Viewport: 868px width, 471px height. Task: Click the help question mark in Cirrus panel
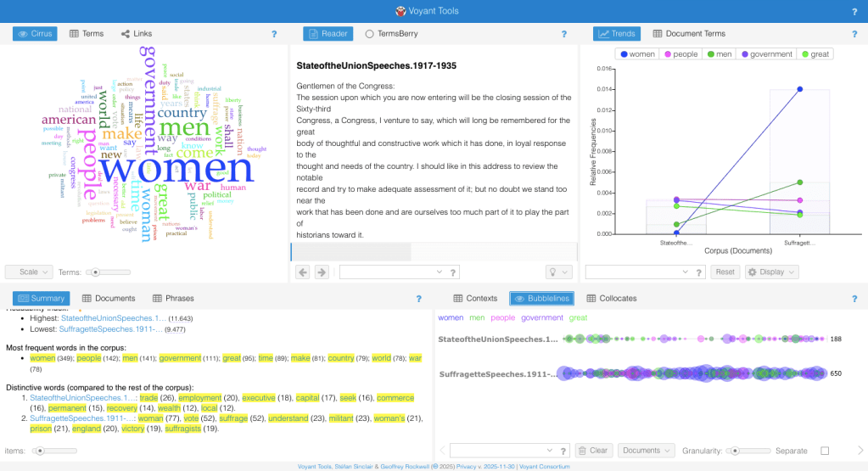[274, 34]
